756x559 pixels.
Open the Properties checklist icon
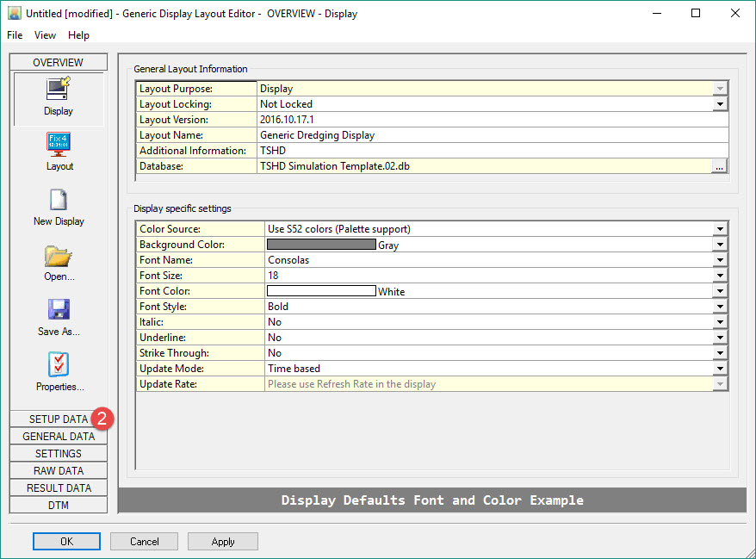point(59,365)
